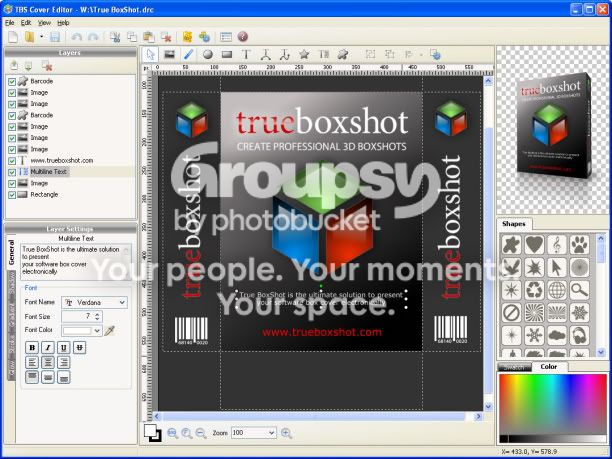The height and width of the screenshot is (459, 612).
Task: Expand the open-file dropdown arrow
Action: pos(41,37)
